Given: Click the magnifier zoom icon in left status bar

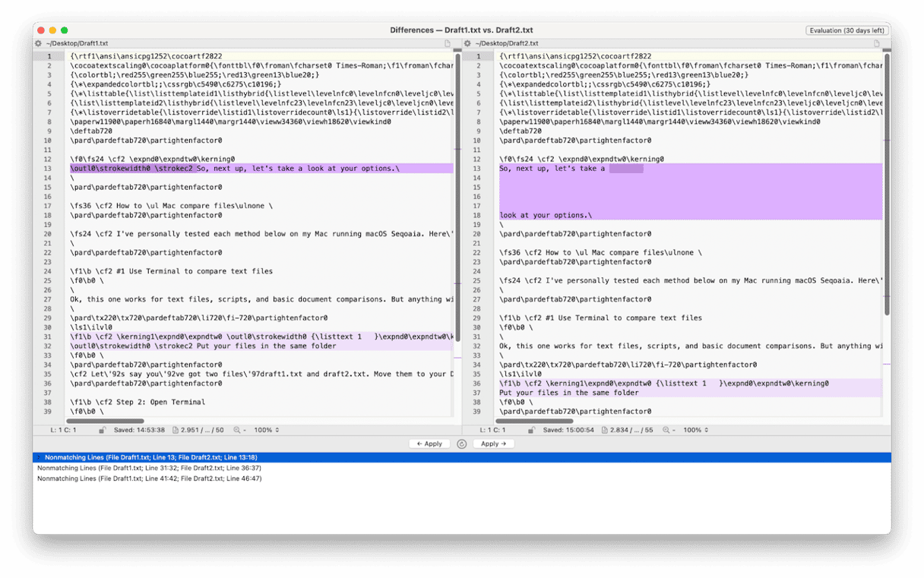Looking at the screenshot, I should point(237,431).
